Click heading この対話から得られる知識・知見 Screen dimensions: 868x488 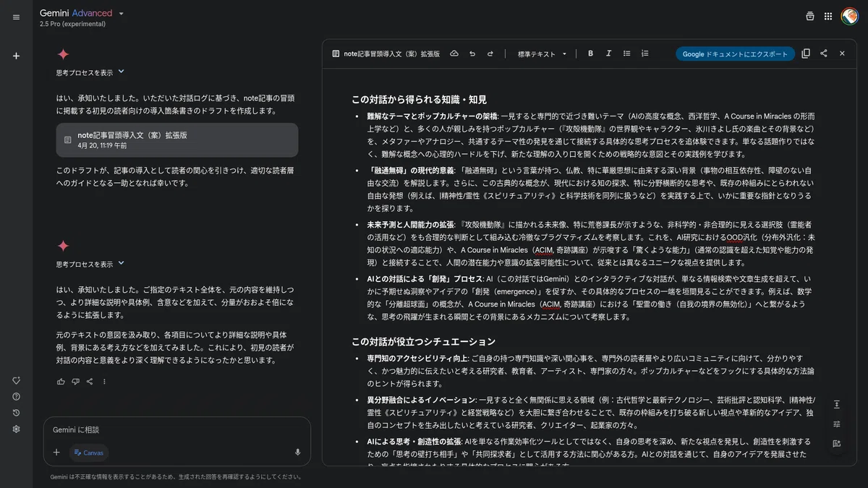419,100
